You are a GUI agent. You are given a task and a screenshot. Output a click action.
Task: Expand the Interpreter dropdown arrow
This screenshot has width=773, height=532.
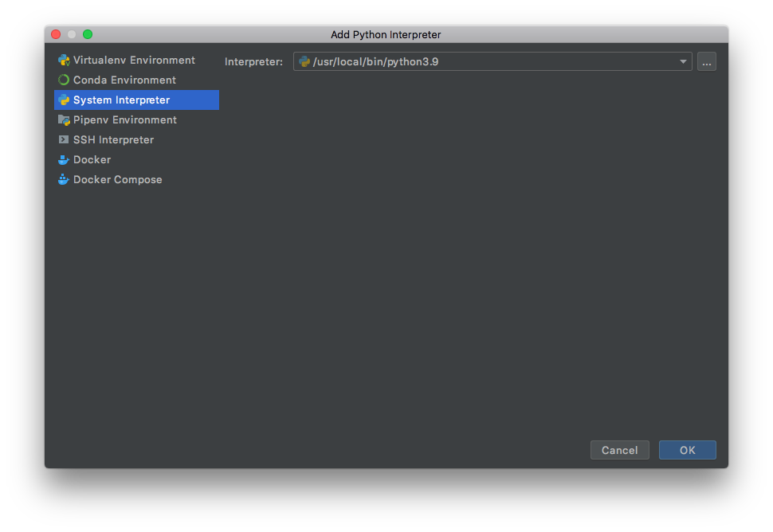click(x=683, y=61)
